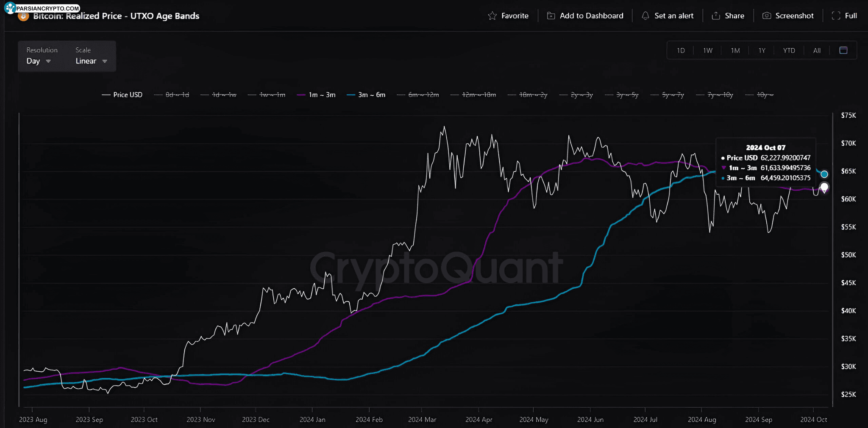The image size is (868, 428).
Task: Hide the 3m ~ 6m legend series
Action: point(366,95)
